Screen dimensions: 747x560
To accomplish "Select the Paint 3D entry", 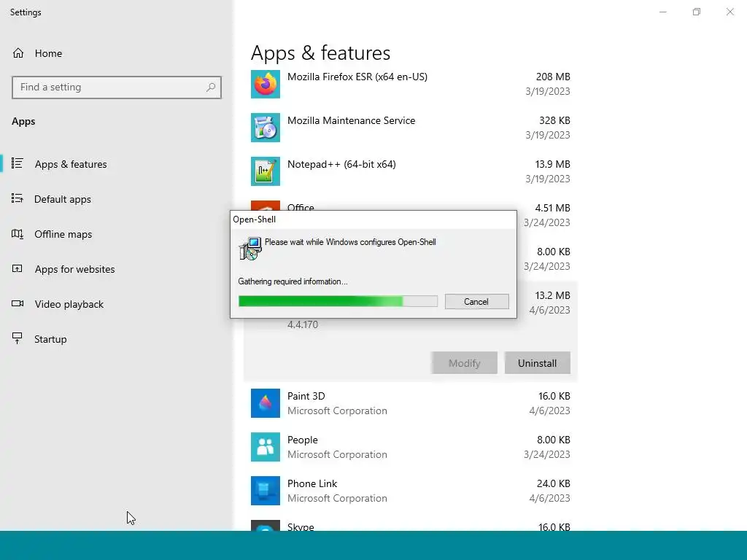I will coord(410,403).
